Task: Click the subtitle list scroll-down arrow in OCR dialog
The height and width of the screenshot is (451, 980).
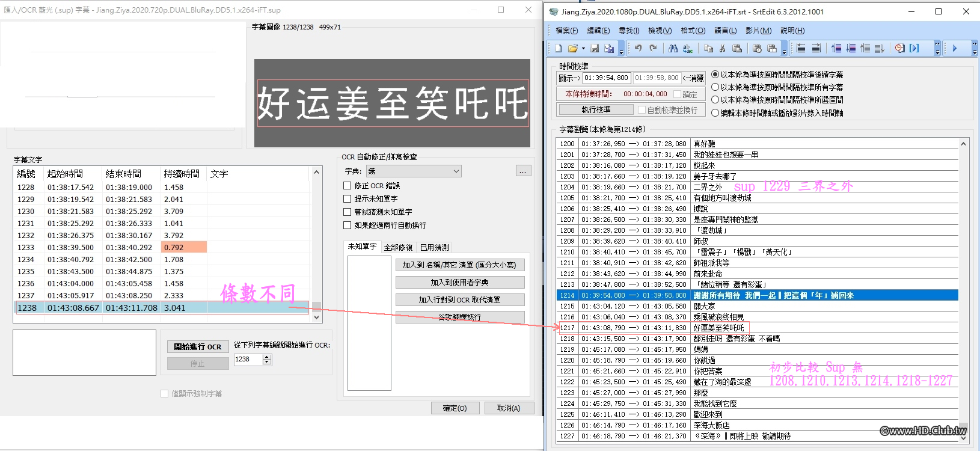Action: click(x=317, y=317)
